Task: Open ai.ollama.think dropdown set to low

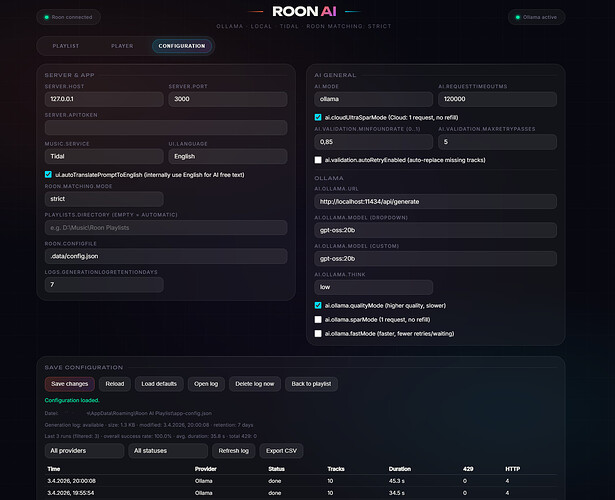Action: tap(373, 287)
